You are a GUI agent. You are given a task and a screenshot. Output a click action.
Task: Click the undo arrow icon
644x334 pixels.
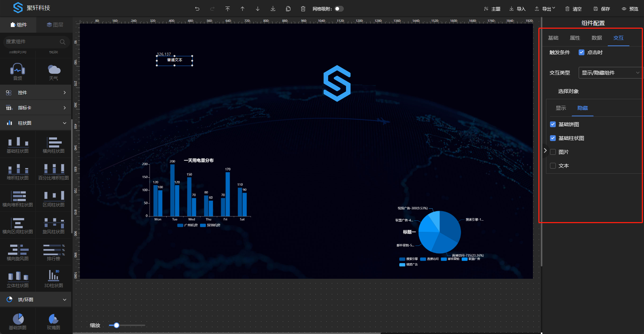click(197, 9)
